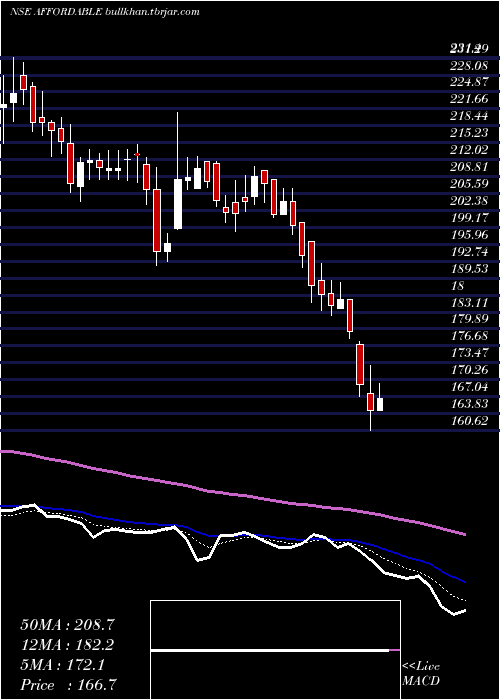Click inside the Live MACD panel box
Screen dimensions: 500x700
275,650
